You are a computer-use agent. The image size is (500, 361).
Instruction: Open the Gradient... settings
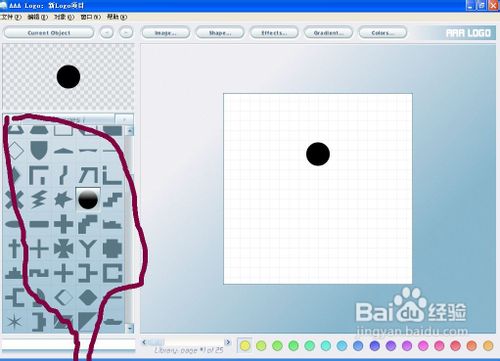(328, 33)
